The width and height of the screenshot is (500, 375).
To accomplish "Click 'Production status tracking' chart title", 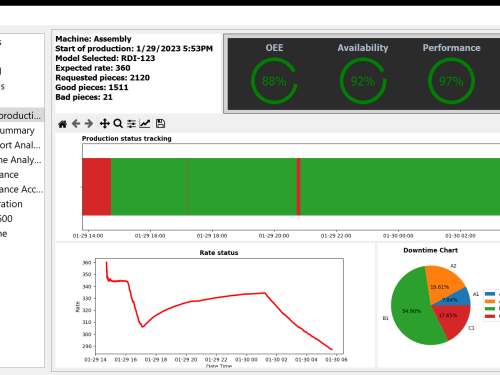I will 127,138.
